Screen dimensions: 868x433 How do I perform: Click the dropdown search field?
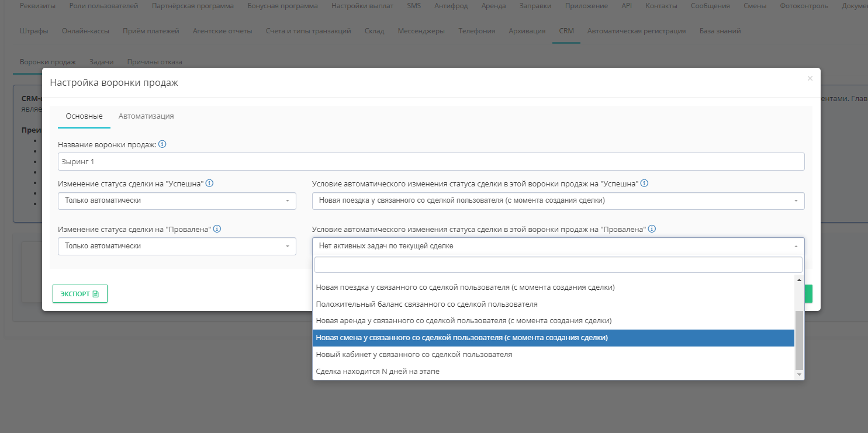click(x=558, y=265)
